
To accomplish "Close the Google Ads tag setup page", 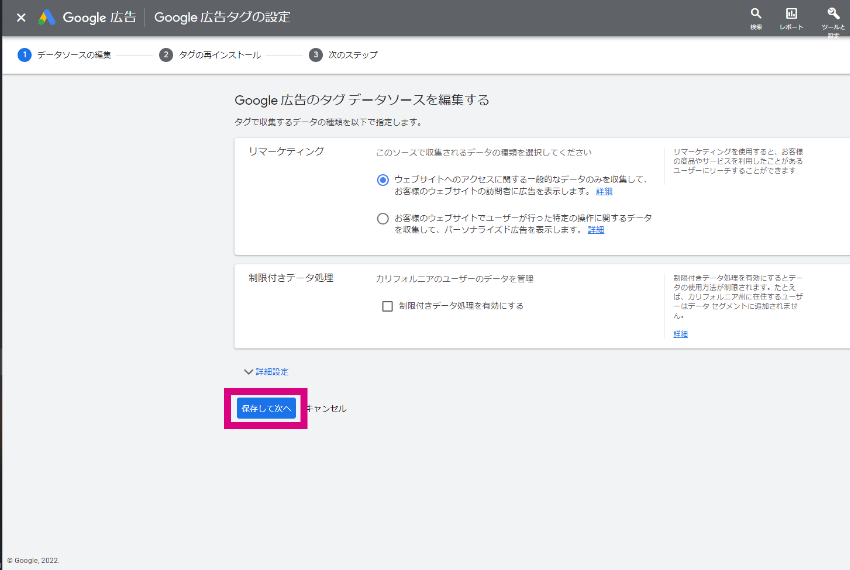I will tap(21, 17).
